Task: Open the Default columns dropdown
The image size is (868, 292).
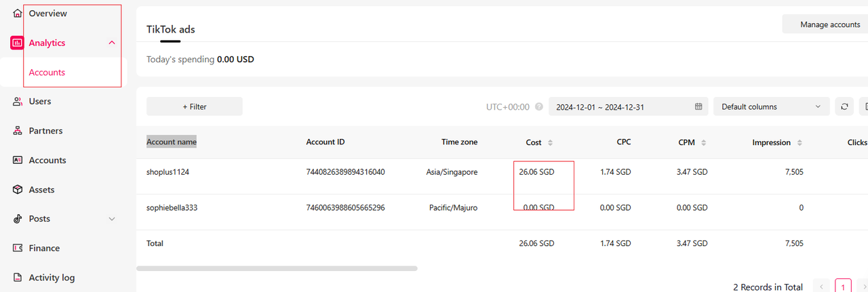Action: (x=771, y=106)
